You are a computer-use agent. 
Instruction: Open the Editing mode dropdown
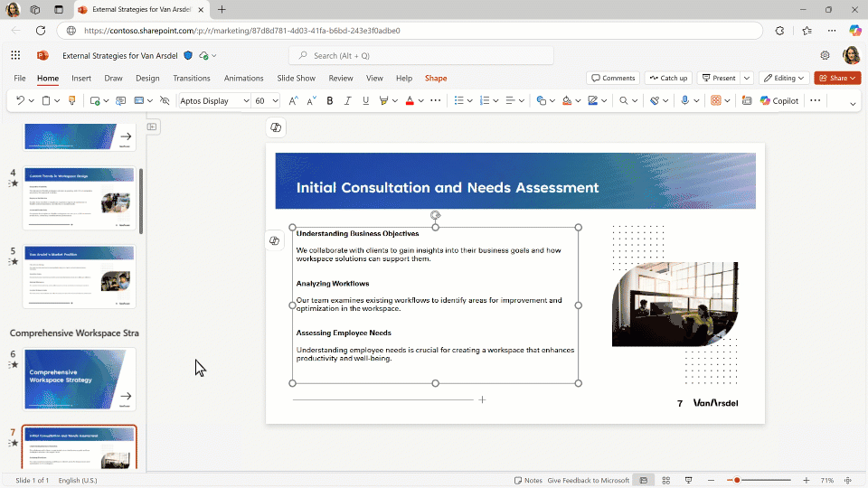783,79
